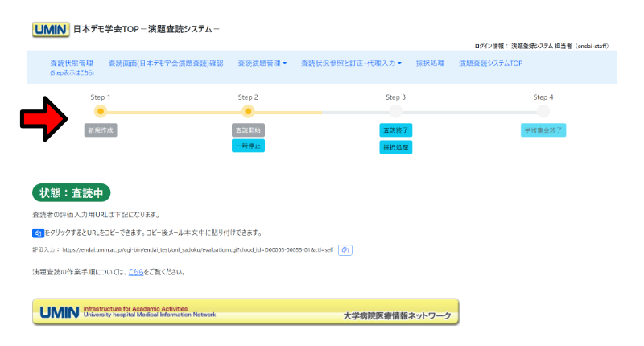This screenshot has height=346, width=644.
Task: Open 採択処理 in navigation bar
Action: tap(431, 64)
